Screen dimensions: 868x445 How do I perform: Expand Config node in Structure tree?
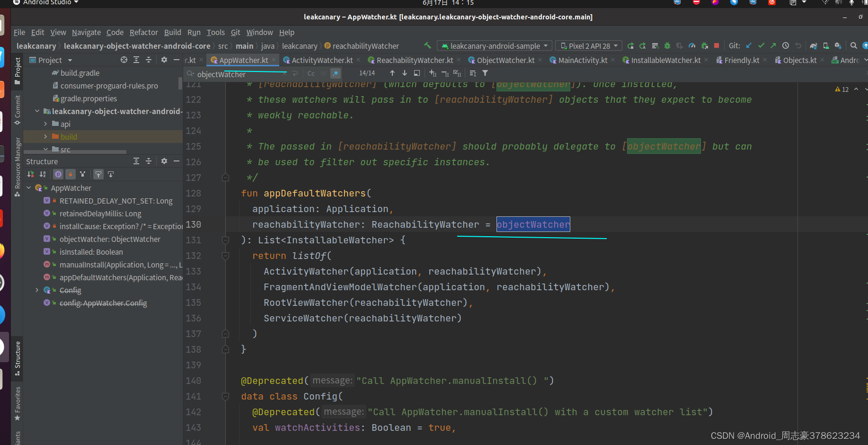[x=37, y=290]
